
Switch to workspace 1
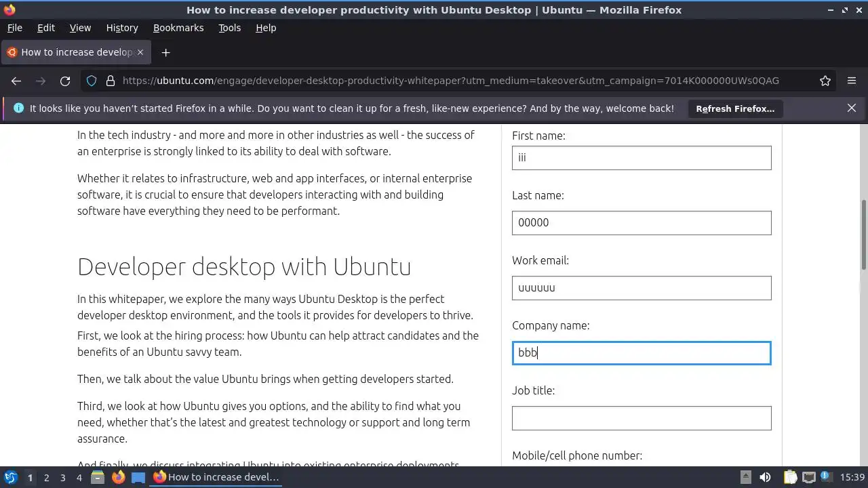click(x=30, y=477)
